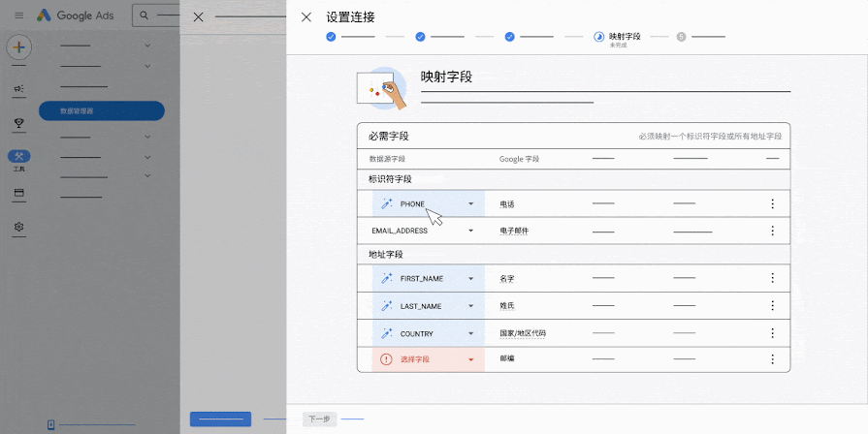Click the 标识符字段 section heading
This screenshot has height=434, width=868.
click(x=390, y=179)
